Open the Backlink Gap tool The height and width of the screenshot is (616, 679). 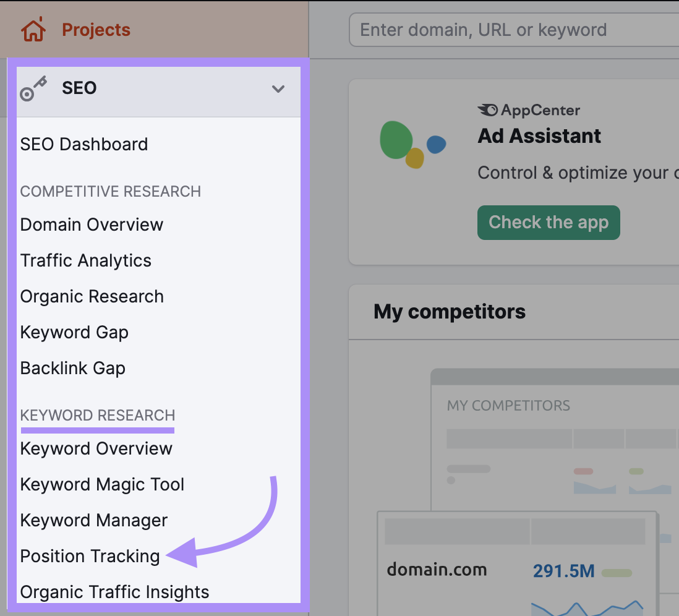click(x=72, y=368)
